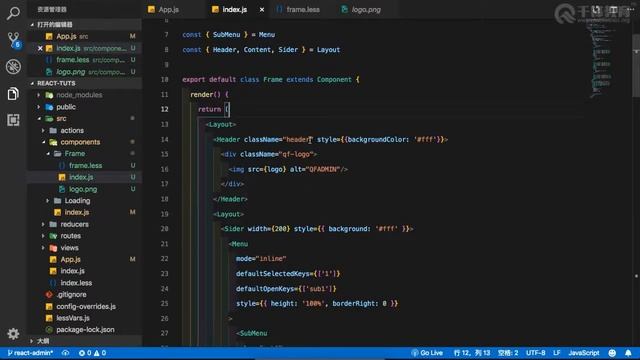Click the react-admin branch indicator
The width and height of the screenshot is (640, 360).
30,353
